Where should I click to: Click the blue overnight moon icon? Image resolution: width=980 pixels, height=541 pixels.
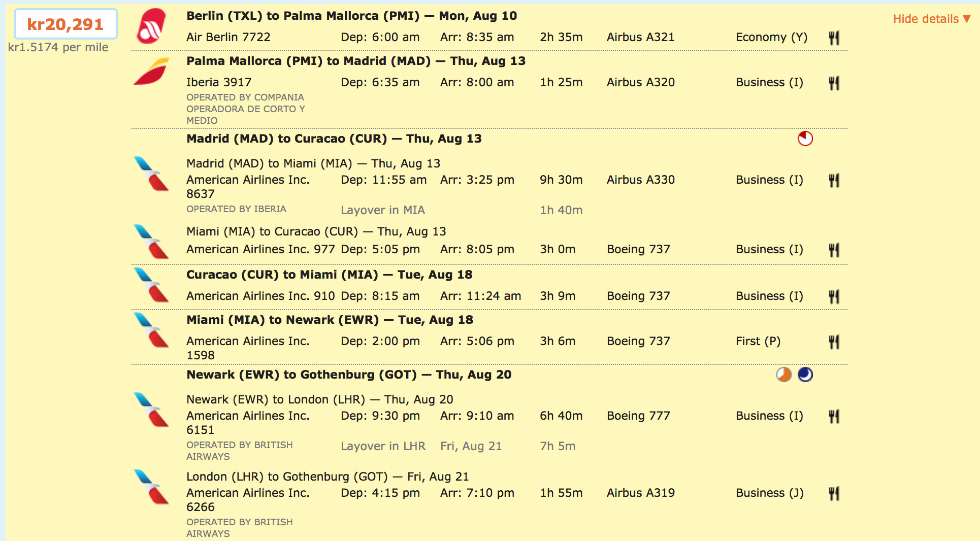point(805,375)
